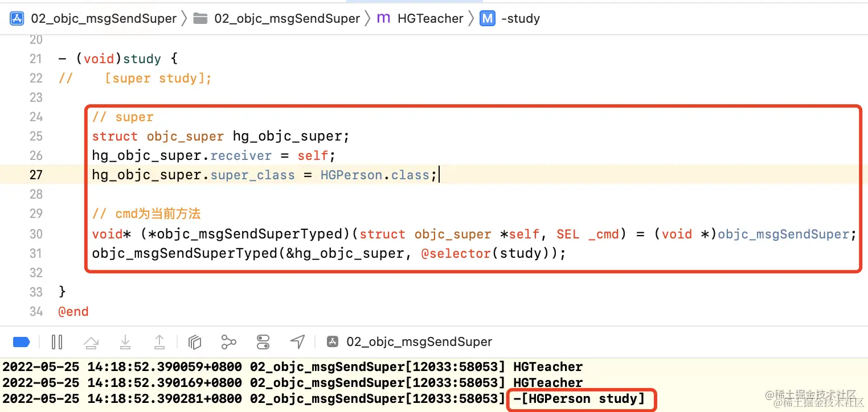Click the Step Over debug button
This screenshot has width=868, height=412.
coord(91,341)
